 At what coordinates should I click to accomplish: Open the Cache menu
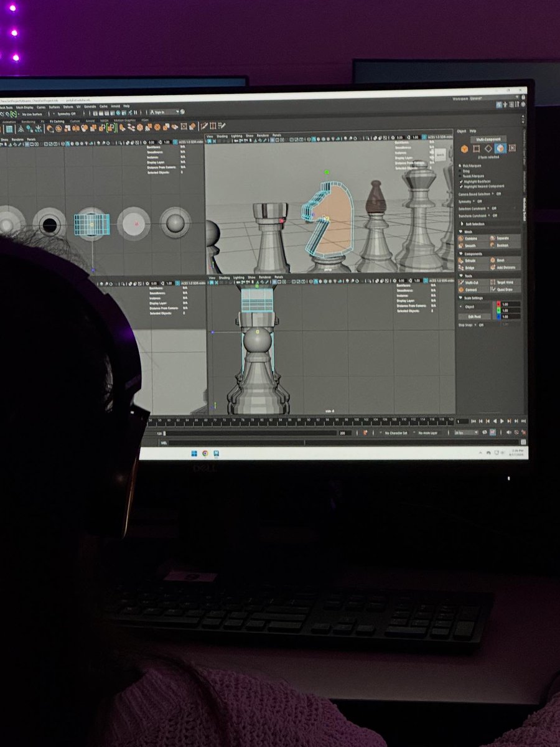tap(103, 107)
